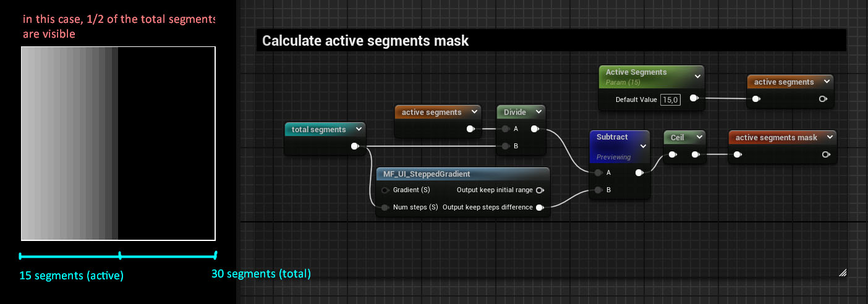Click Output keep initial range pin

pos(540,190)
